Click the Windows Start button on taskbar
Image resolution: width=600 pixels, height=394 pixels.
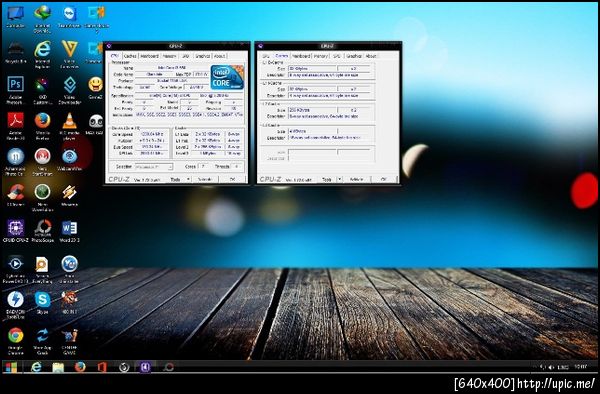click(11, 368)
